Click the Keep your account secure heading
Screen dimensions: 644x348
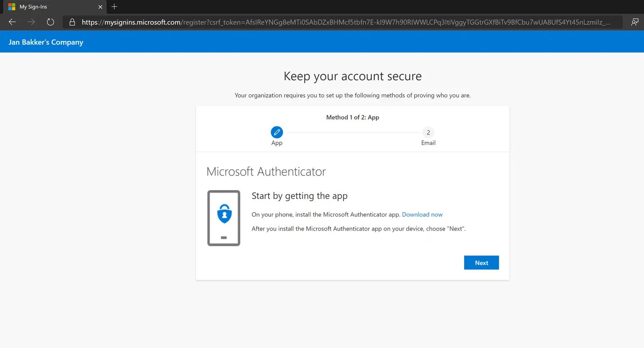[353, 76]
